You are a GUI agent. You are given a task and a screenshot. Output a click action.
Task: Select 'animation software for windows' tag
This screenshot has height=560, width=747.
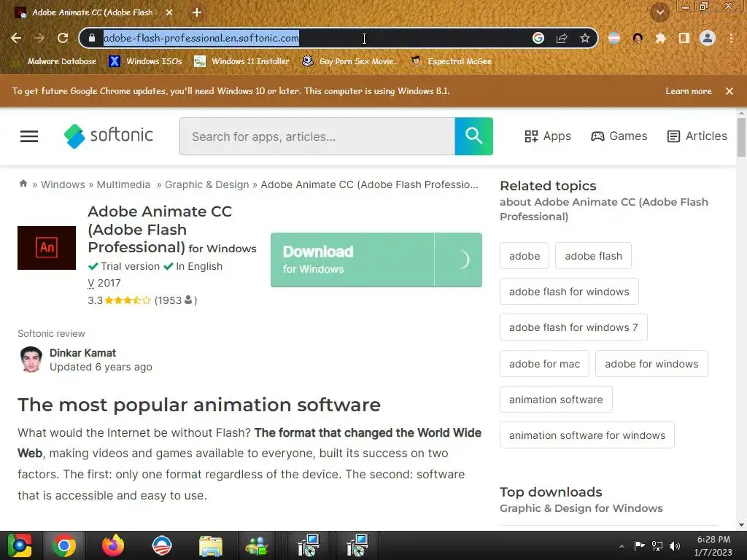point(587,435)
